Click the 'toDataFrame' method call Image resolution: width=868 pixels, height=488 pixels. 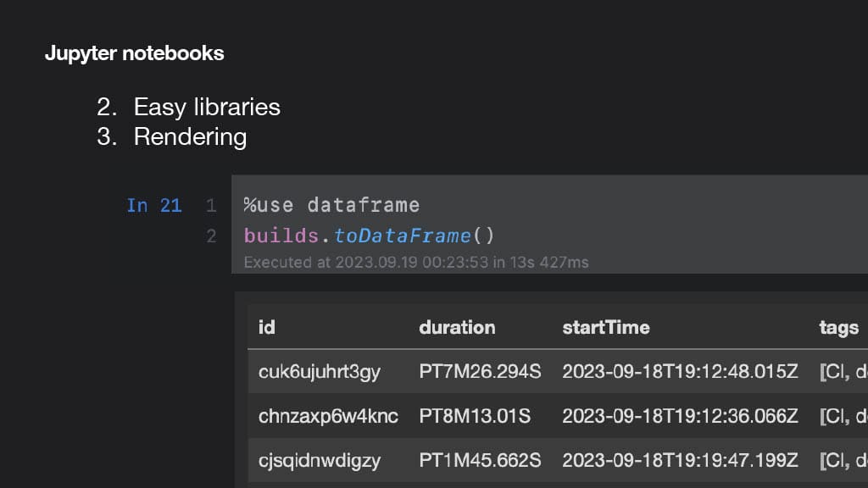(403, 236)
